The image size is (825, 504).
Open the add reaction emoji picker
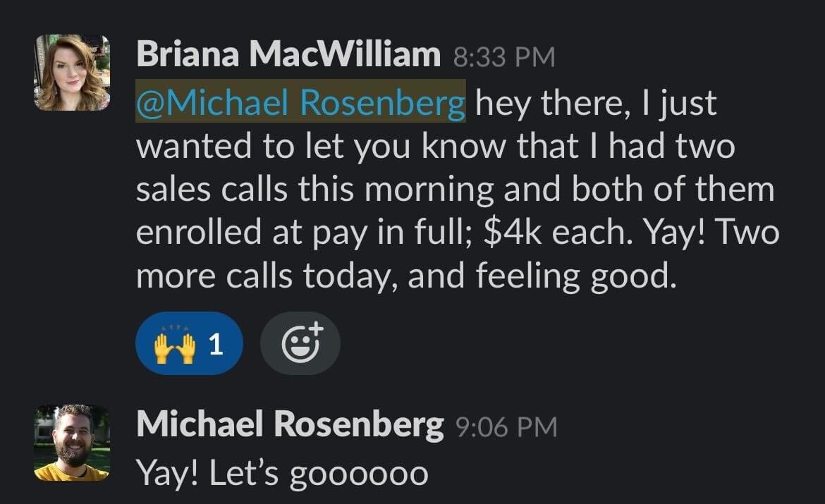300,343
